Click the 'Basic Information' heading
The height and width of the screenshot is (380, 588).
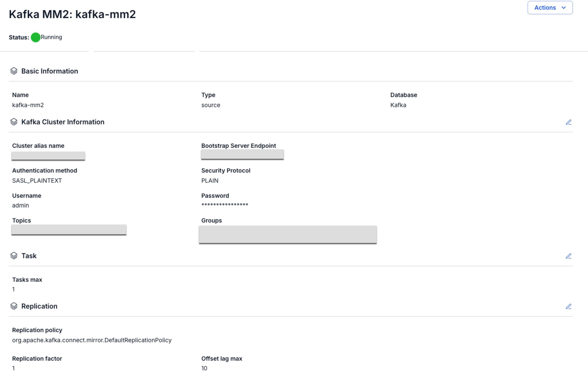tap(50, 71)
